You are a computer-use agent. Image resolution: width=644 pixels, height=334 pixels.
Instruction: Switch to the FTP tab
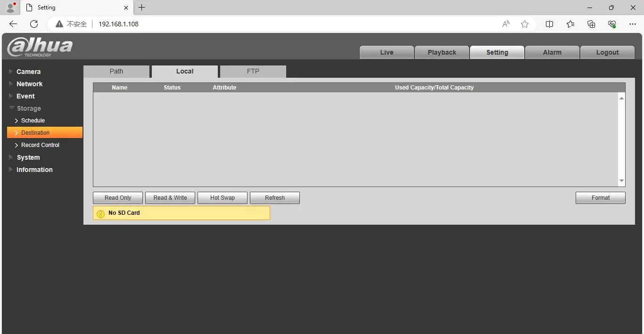[253, 72]
